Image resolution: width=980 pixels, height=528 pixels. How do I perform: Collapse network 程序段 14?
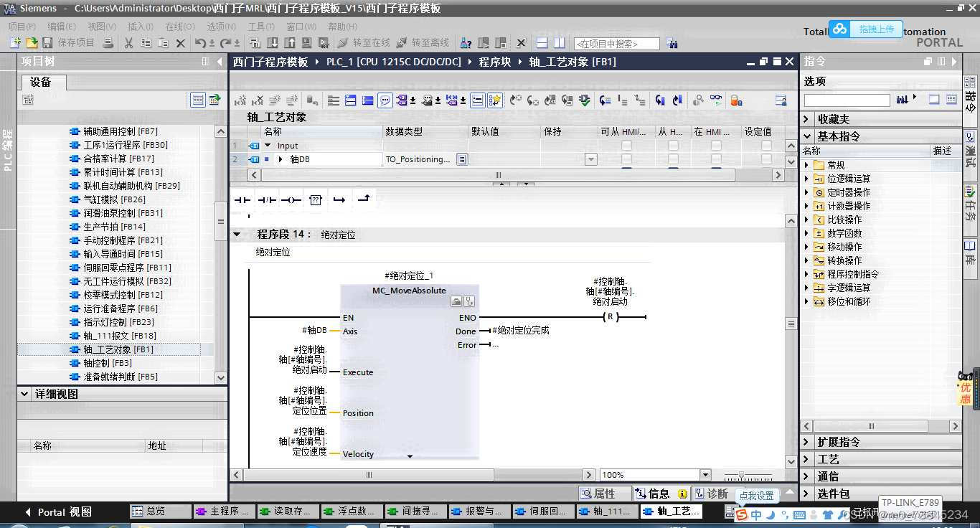[237, 235]
